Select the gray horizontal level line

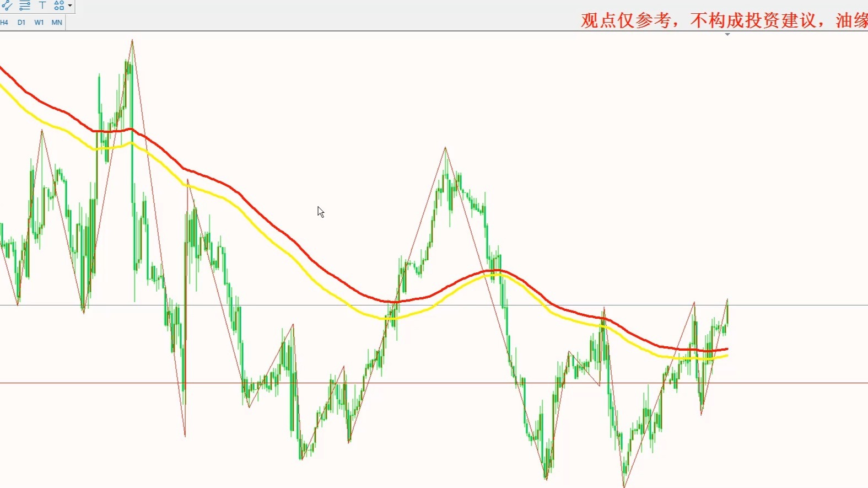tap(799, 305)
